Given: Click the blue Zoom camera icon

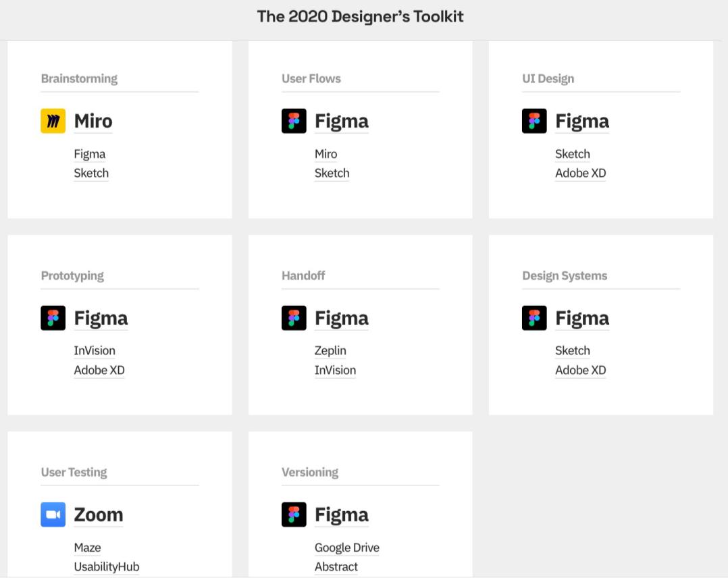Looking at the screenshot, I should [x=53, y=515].
